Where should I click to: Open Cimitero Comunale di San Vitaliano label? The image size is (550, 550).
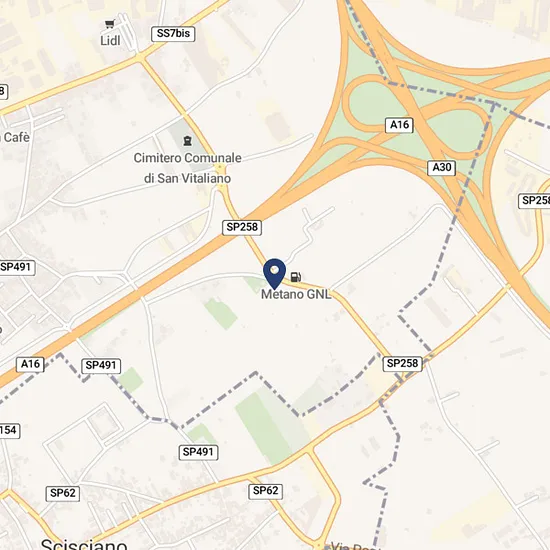(188, 168)
